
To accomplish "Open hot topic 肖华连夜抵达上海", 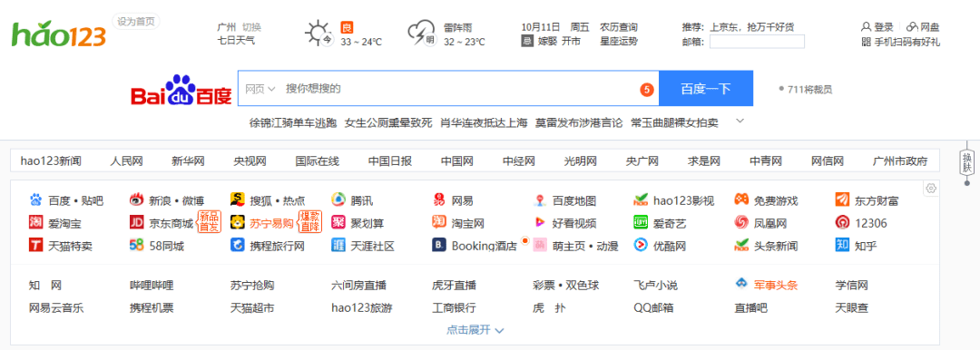I will click(484, 122).
